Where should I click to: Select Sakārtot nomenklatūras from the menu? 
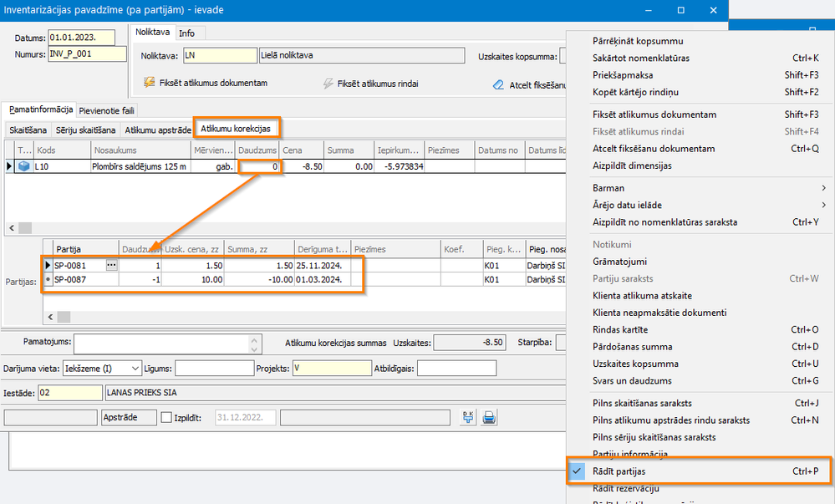click(x=640, y=58)
